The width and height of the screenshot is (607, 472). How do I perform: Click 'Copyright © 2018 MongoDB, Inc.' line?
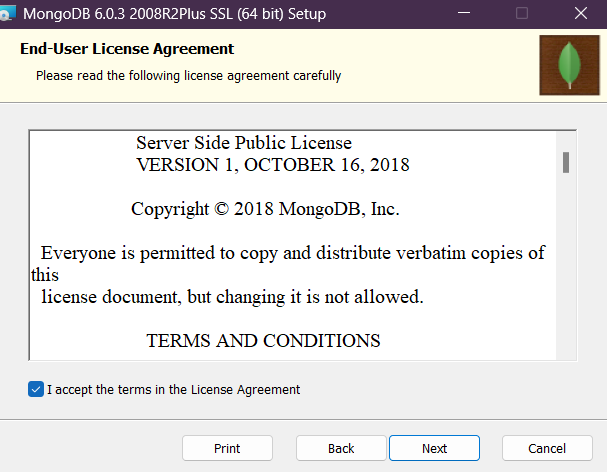pyautogui.click(x=265, y=209)
